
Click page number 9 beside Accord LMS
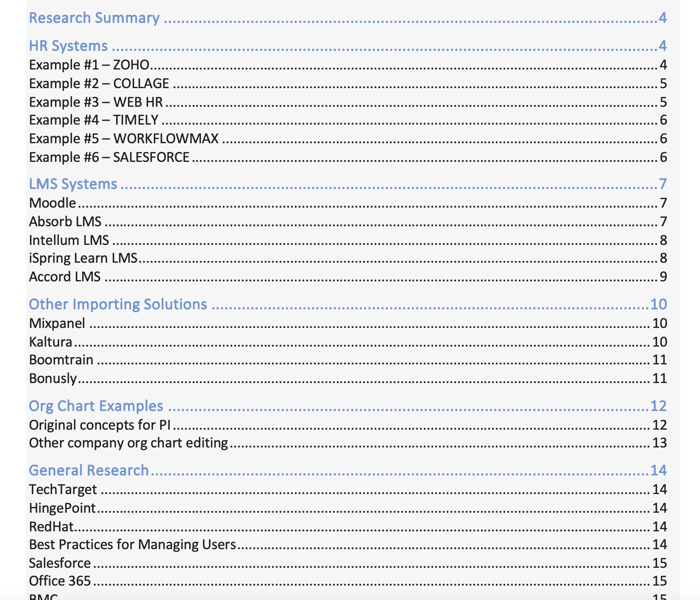pos(664,277)
